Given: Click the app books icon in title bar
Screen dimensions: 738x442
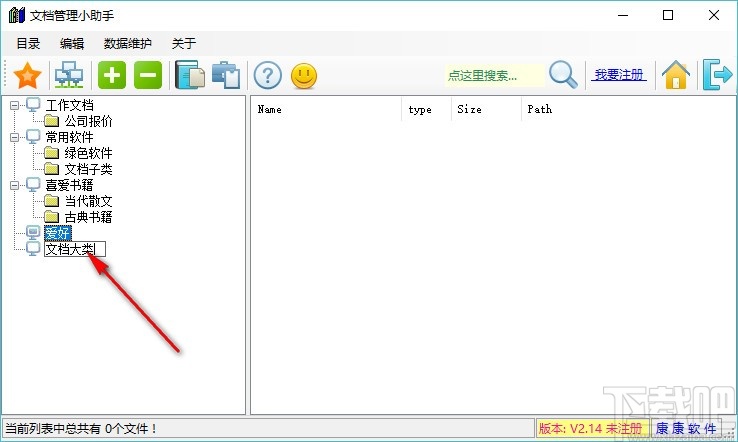Looking at the screenshot, I should 16,15.
